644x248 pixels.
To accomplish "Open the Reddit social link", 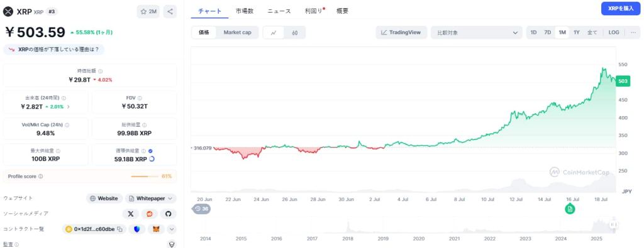I will [150, 213].
